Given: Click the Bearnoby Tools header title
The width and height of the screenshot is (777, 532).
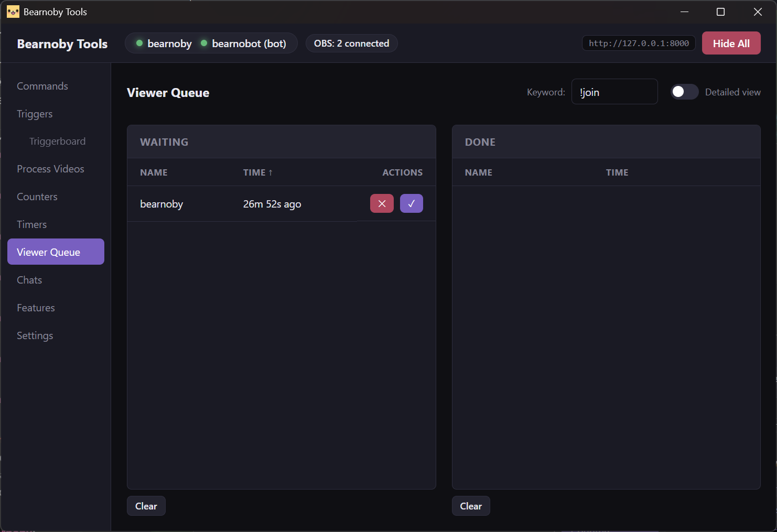Looking at the screenshot, I should click(x=62, y=44).
